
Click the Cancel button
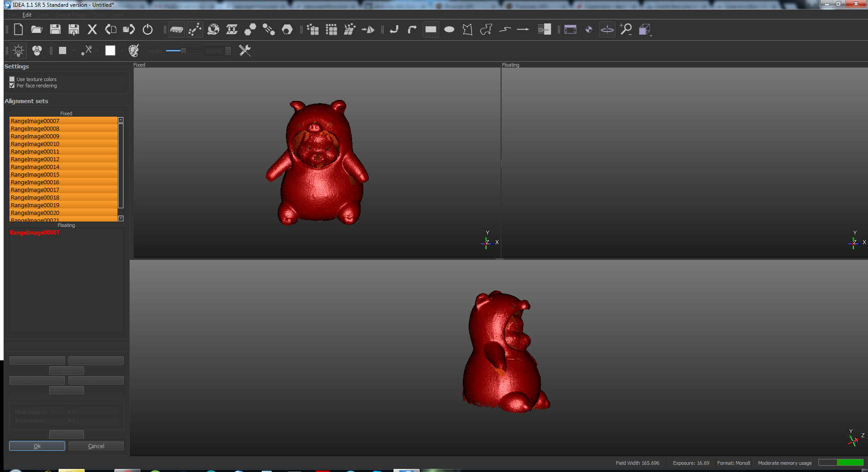point(96,446)
